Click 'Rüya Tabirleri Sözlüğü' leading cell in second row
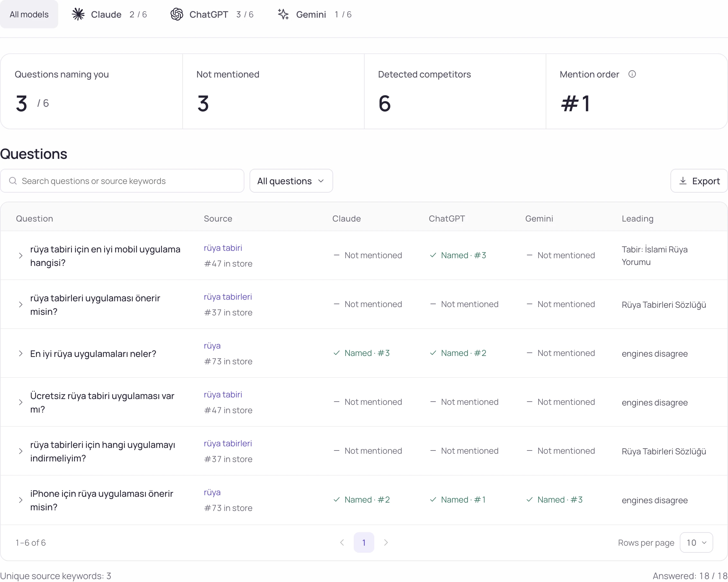 (664, 305)
